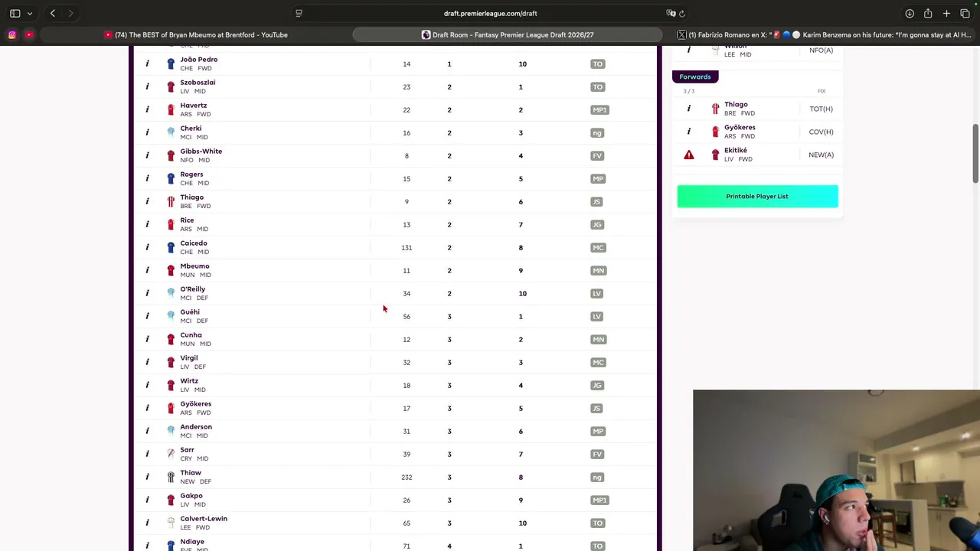Switch to the Fabrizio Romano X tab
This screenshot has width=980, height=551.
click(823, 34)
